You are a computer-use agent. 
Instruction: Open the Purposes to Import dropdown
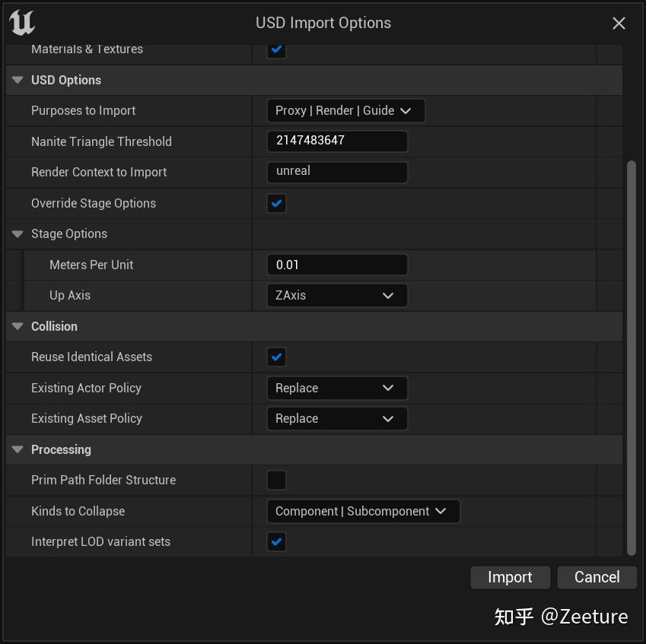(x=345, y=111)
